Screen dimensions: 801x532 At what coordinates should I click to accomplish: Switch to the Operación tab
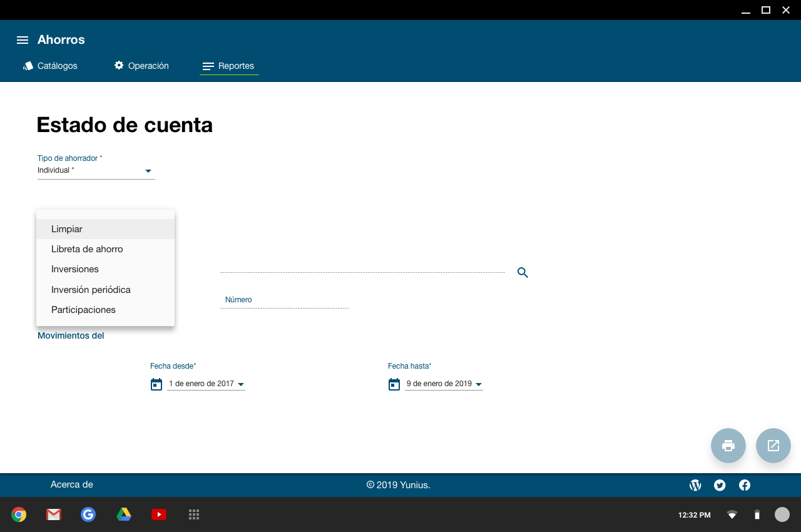coord(141,66)
